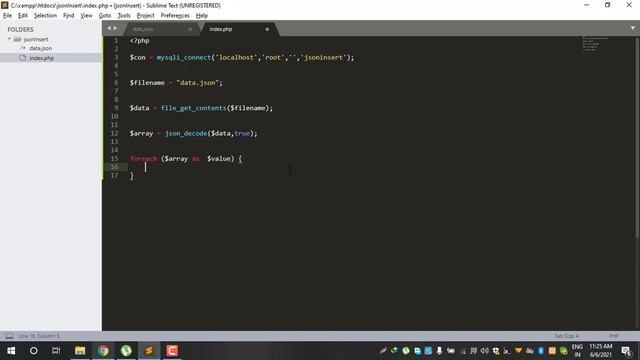Click the editor vertical scrollbar
This screenshot has width=640, height=360.
637,137
